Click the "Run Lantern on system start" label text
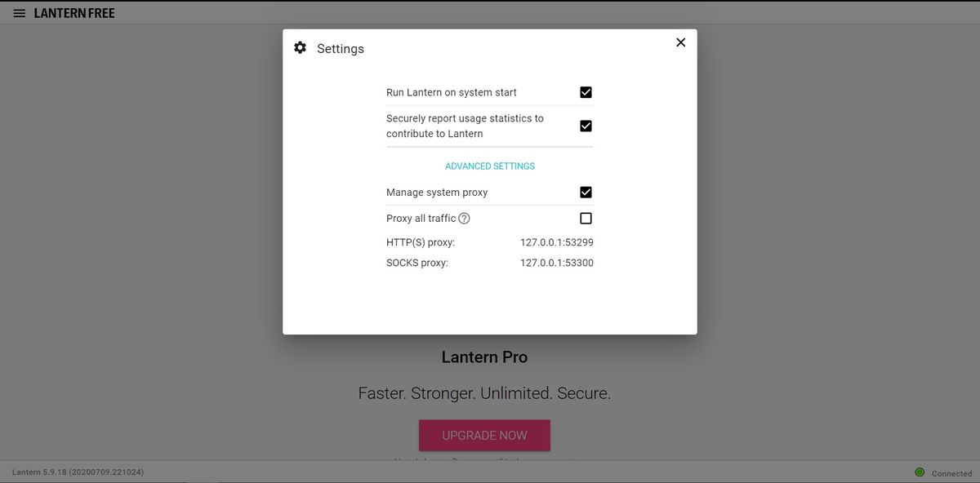 click(451, 92)
